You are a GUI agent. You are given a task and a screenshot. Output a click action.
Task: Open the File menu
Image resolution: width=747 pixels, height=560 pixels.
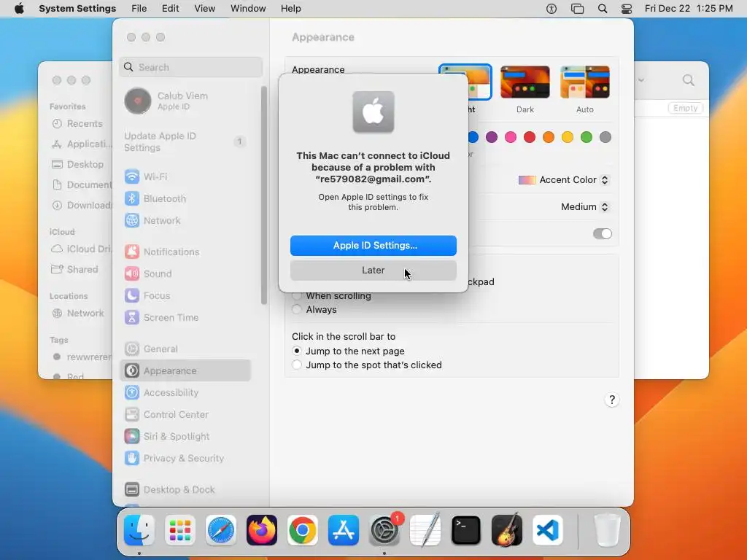point(139,9)
